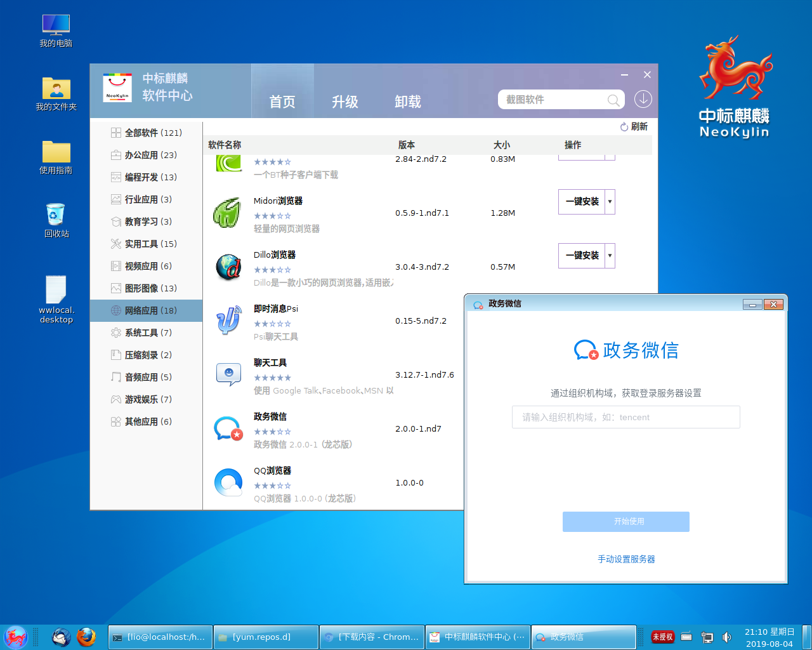Switch to lio@localhost terminal taskbar item
This screenshot has height=650, width=812.
[159, 637]
